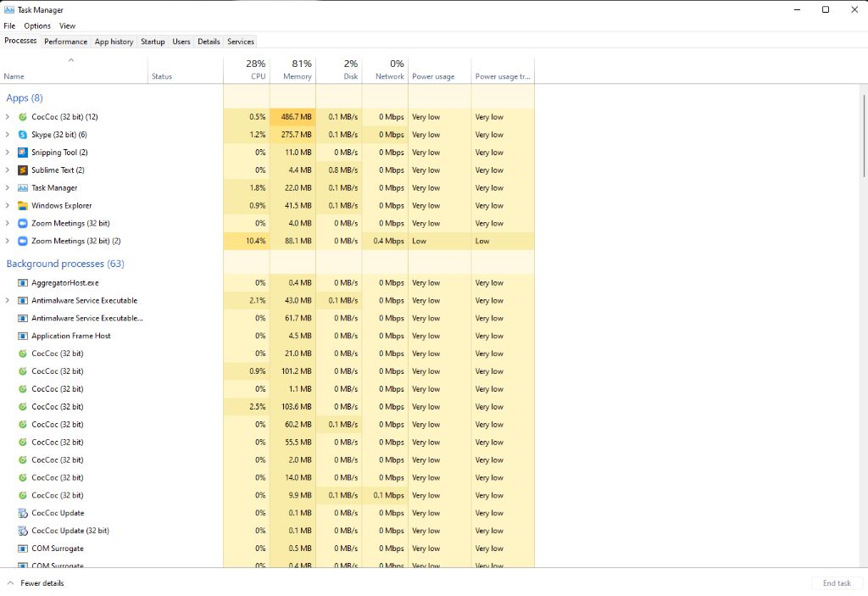
Task: Expand the Antimalware Service Executable row
Action: (7, 300)
